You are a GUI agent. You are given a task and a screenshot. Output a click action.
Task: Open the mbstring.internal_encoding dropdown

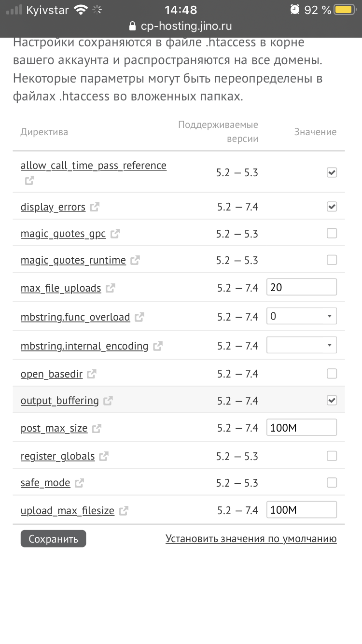click(x=301, y=345)
